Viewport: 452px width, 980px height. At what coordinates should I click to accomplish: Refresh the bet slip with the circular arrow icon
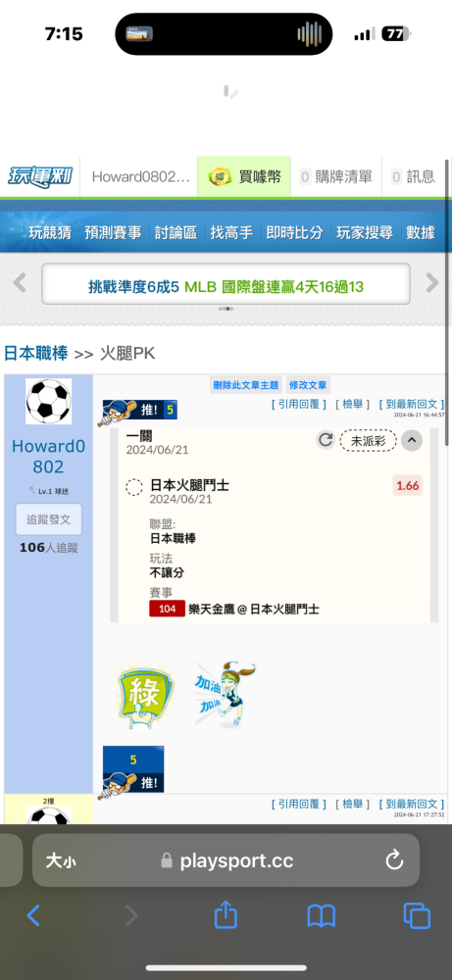click(326, 440)
